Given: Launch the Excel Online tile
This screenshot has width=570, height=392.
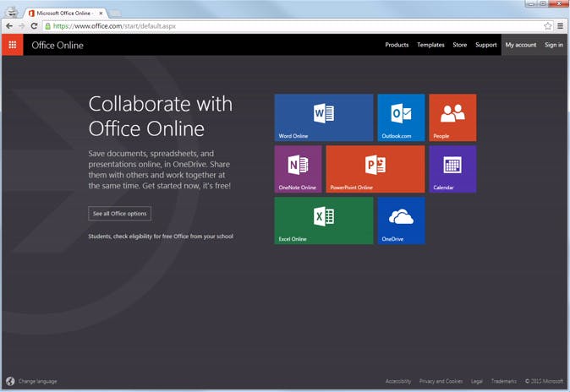Looking at the screenshot, I should point(324,220).
